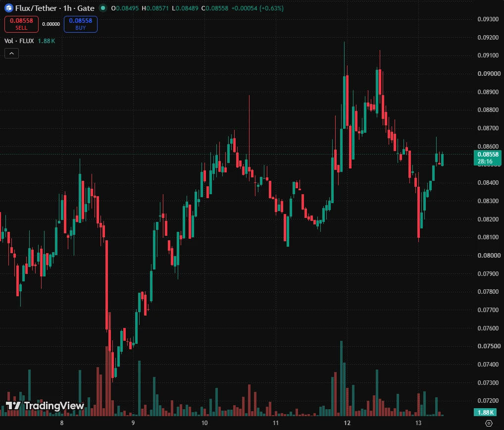Click the green market status dot
Image resolution: width=504 pixels, height=430 pixels.
point(103,8)
